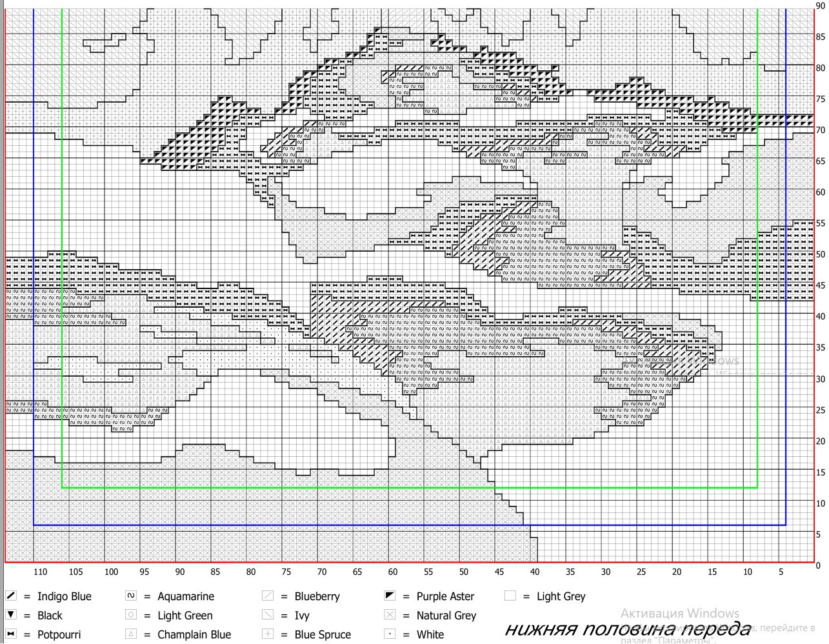Click the Aquamarine legend symbol
Viewport: 829px width, 644px height.
coord(131,596)
